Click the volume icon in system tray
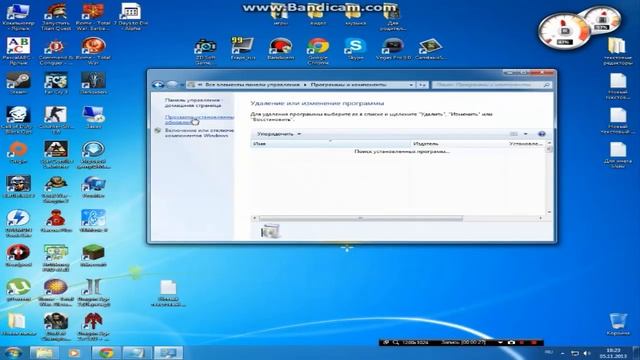Image resolution: width=640 pixels, height=360 pixels. 587,353
